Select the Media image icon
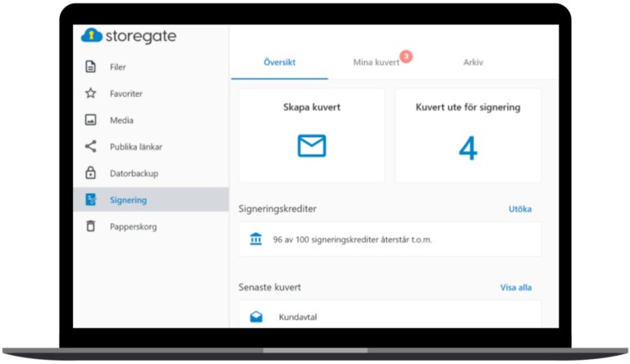 pyautogui.click(x=91, y=121)
